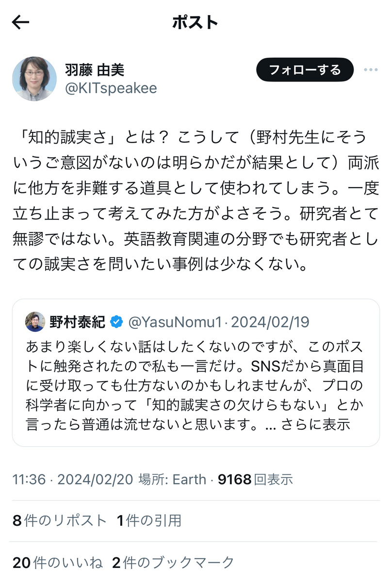
Task: Show the 2 件のブックマーク count
Action: pos(173,563)
